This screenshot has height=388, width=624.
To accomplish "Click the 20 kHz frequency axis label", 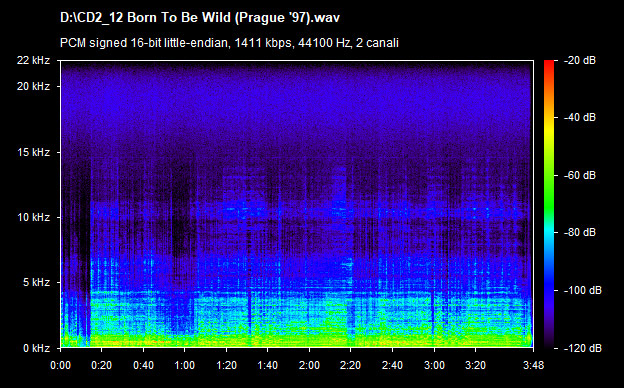I will [x=33, y=86].
